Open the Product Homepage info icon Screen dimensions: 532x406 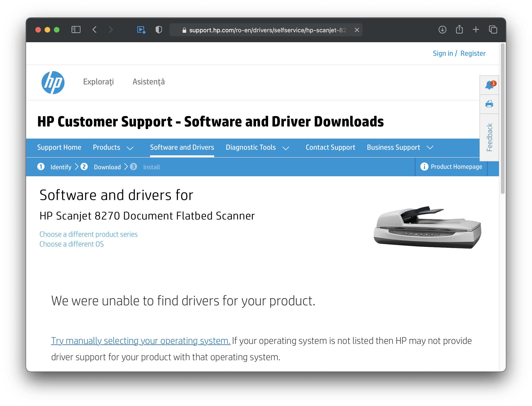pos(424,166)
